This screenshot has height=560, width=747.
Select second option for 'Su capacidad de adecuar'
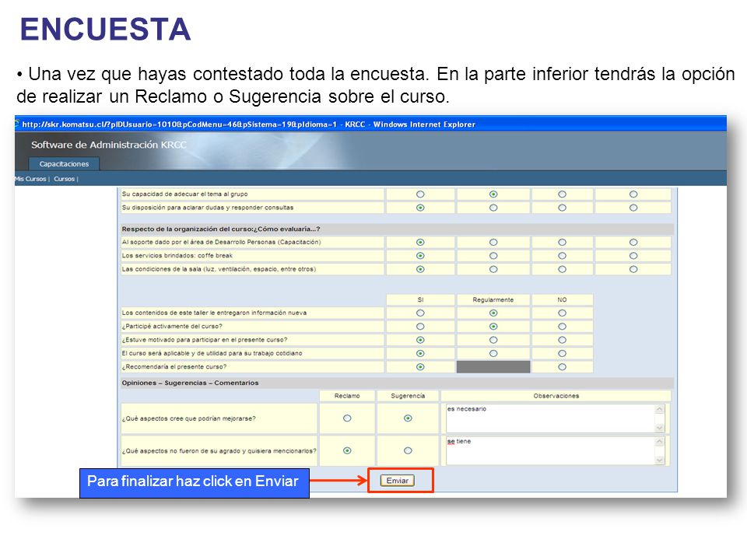(493, 194)
